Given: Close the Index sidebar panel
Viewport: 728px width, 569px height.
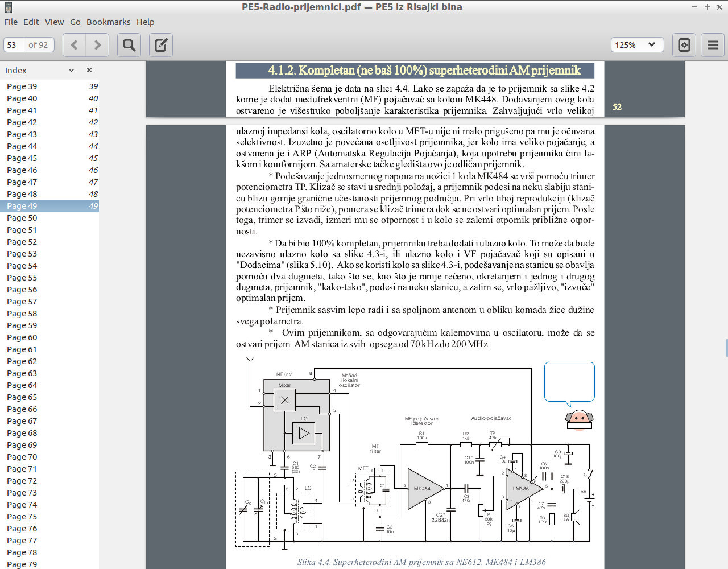Looking at the screenshot, I should pyautogui.click(x=89, y=70).
